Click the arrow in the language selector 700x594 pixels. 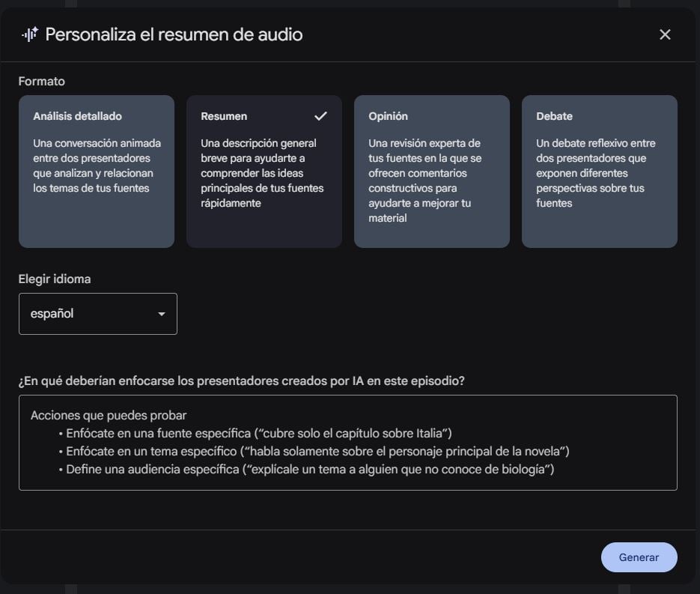coord(161,314)
